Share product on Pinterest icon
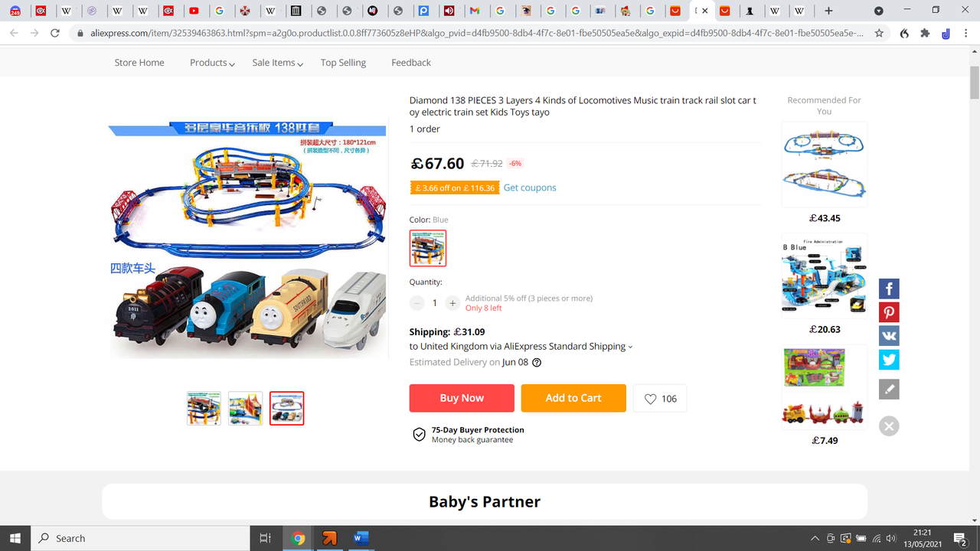This screenshot has width=980, height=551. (889, 312)
